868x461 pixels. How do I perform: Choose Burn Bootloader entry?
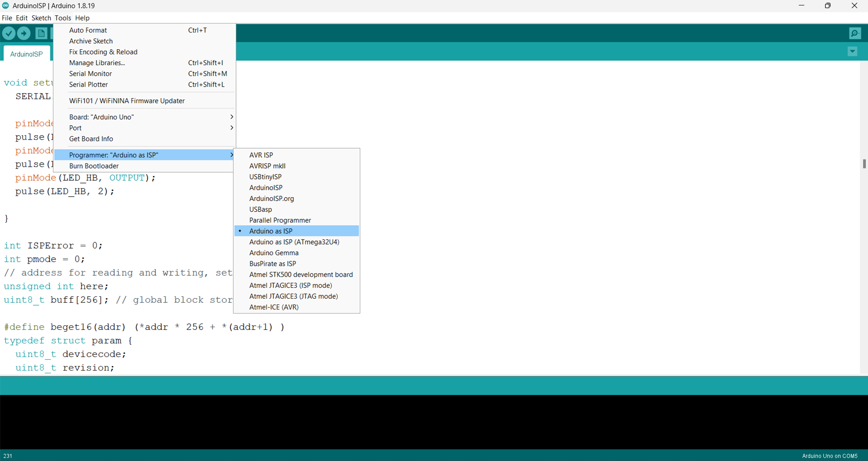pos(145,166)
